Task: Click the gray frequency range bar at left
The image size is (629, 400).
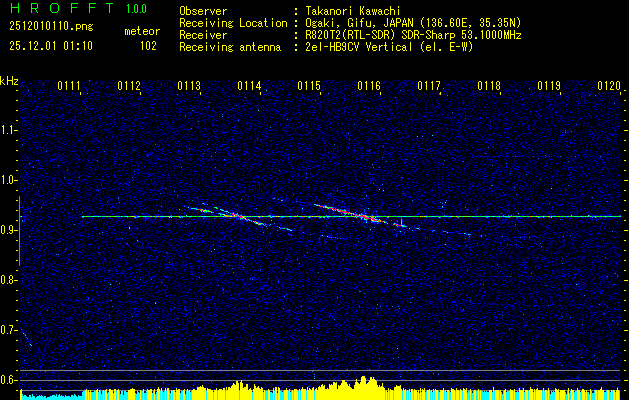Action: [x=19, y=231]
